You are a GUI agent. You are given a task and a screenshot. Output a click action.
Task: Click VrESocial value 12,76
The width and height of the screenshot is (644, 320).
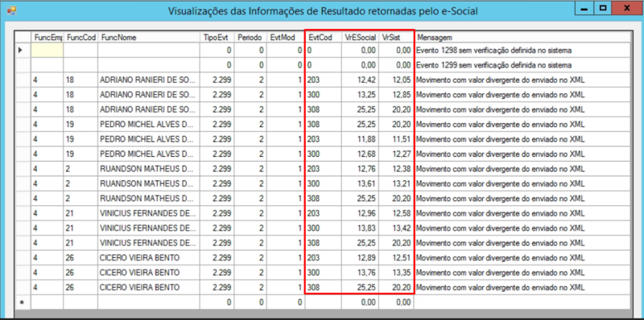367,169
